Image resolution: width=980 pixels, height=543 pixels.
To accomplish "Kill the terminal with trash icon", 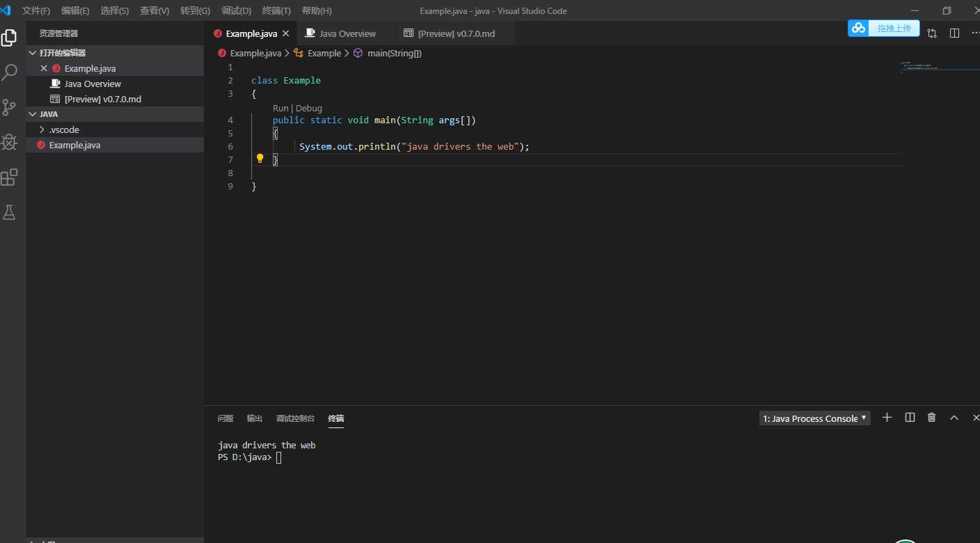I will 932,418.
